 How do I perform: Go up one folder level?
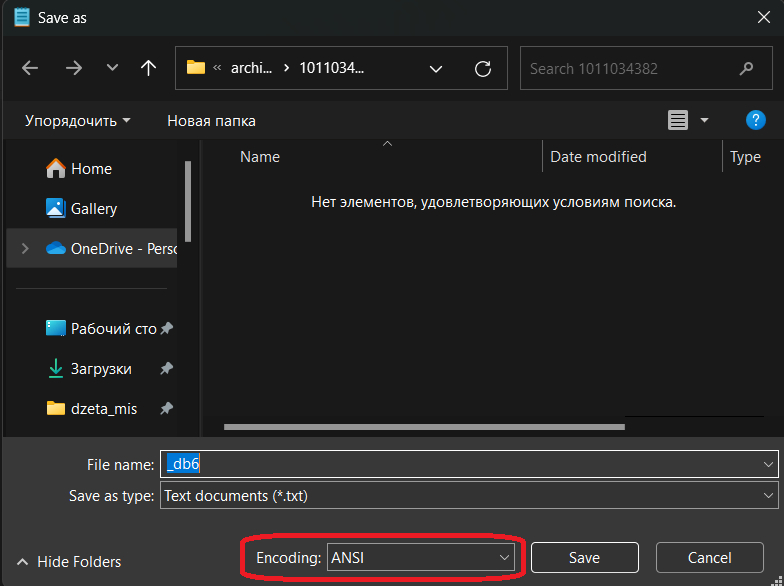click(149, 68)
